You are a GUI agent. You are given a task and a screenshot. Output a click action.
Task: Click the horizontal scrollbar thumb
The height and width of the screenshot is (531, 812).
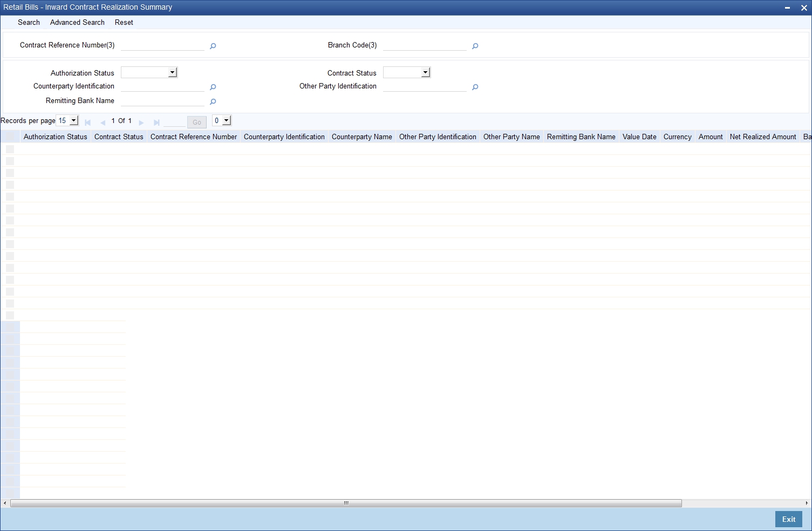346,503
